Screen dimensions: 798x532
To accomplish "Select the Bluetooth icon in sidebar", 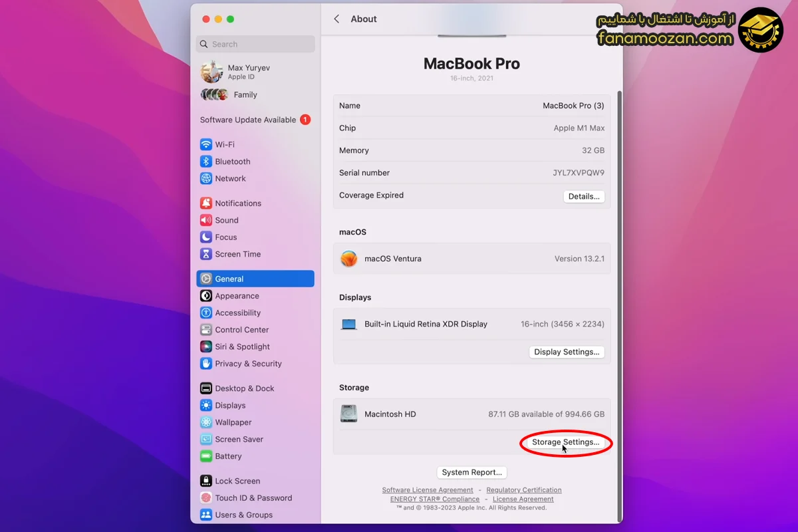I will click(x=206, y=162).
